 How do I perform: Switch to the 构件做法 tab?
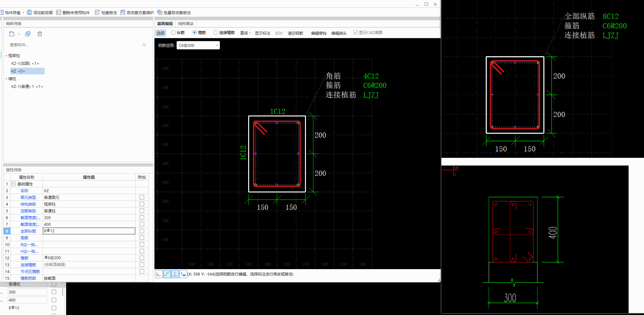point(186,24)
